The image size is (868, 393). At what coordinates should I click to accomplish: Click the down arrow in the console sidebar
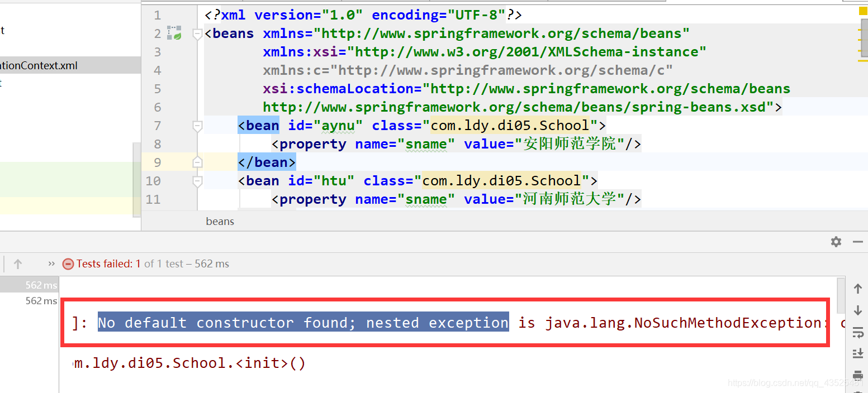(x=858, y=310)
